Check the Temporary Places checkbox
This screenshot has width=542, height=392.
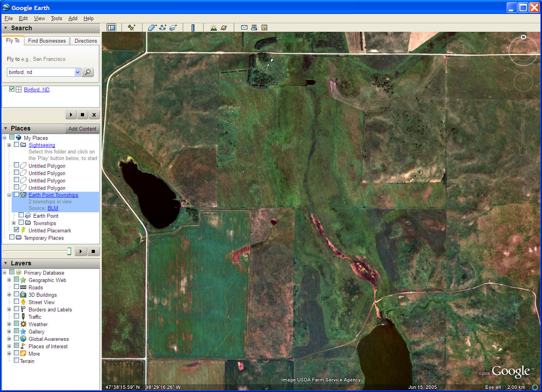coord(12,237)
